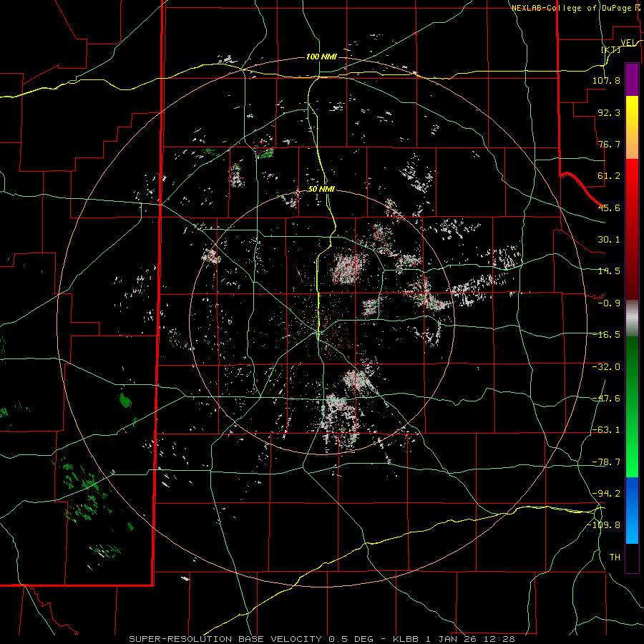Click the Super-Resolution Base Velocity caption

click(x=321, y=639)
